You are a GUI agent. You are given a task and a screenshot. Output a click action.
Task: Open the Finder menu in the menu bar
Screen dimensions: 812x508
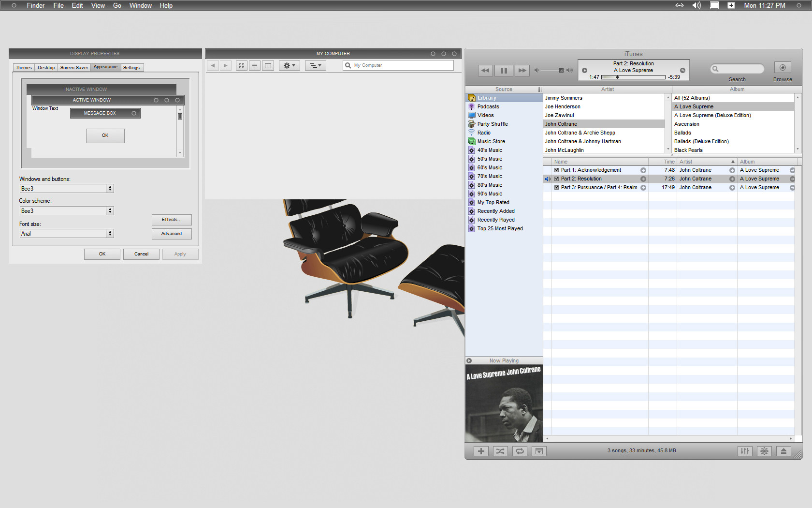(36, 5)
